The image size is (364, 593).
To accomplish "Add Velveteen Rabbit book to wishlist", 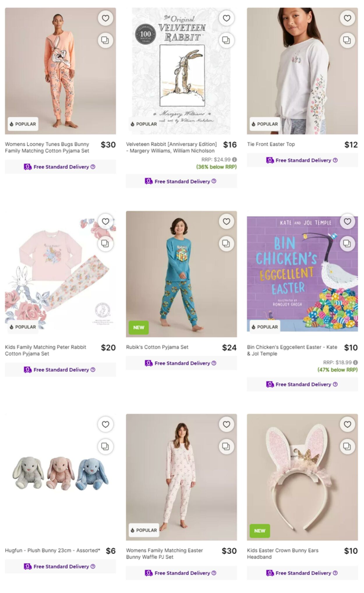I will pyautogui.click(x=226, y=18).
